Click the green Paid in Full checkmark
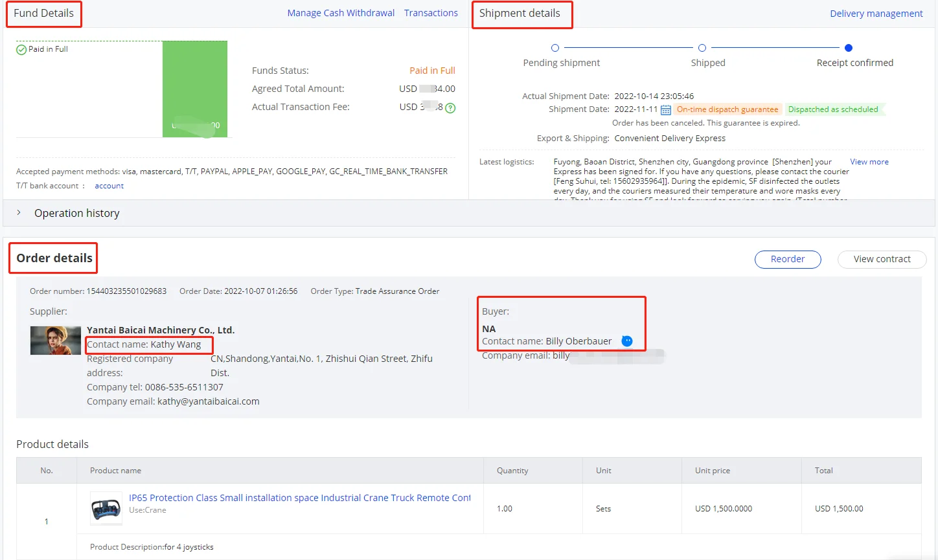938x560 pixels. pyautogui.click(x=21, y=50)
